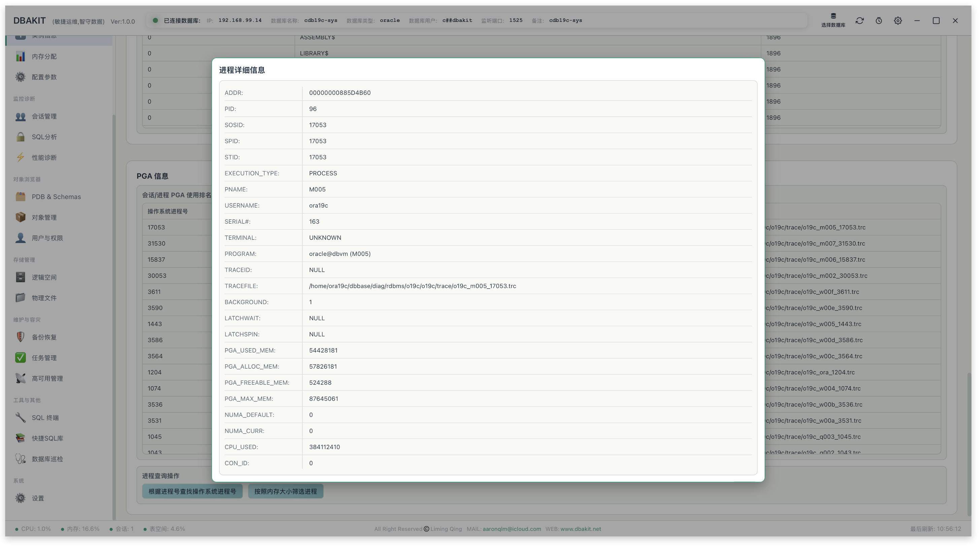Click the ADDR value 00000000885D4B60

tap(340, 93)
